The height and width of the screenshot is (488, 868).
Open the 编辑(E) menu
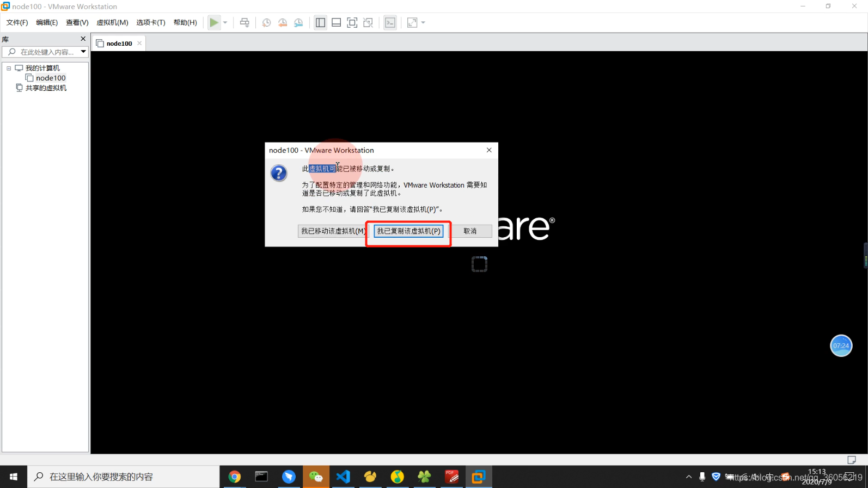pyautogui.click(x=47, y=22)
